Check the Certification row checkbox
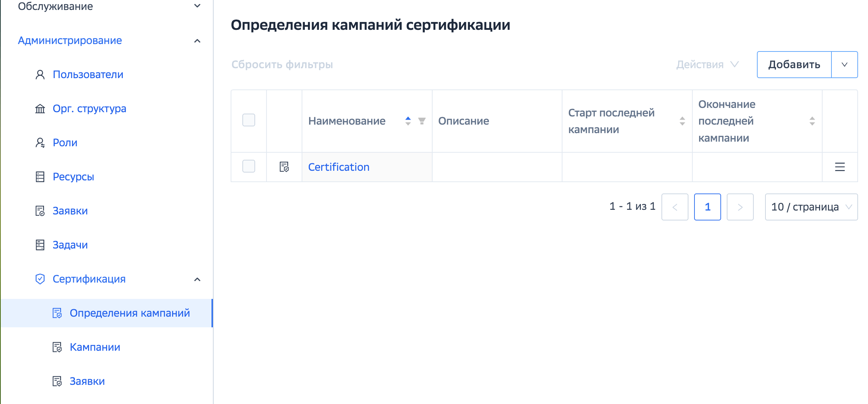868x404 pixels. click(249, 166)
